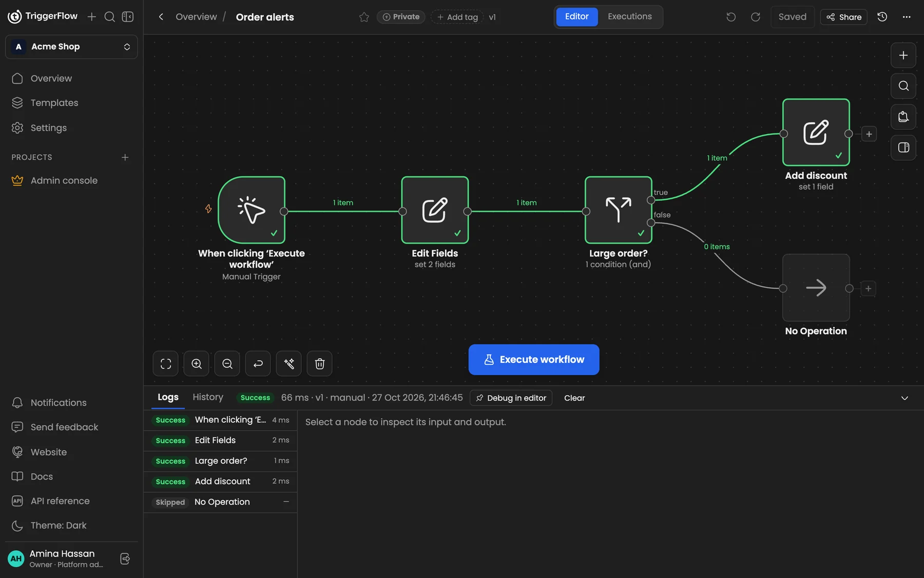Add node after No Operation output
The height and width of the screenshot is (578, 924).
click(x=868, y=288)
